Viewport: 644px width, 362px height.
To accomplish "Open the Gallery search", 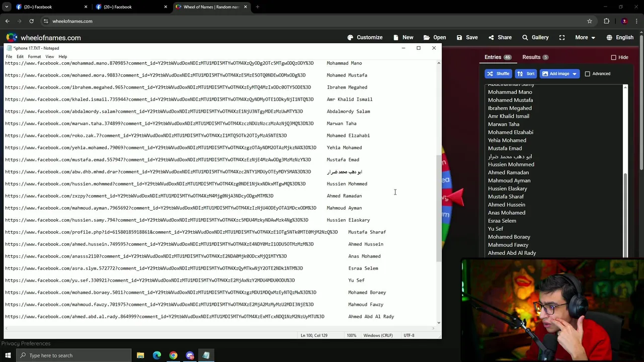I will click(535, 37).
